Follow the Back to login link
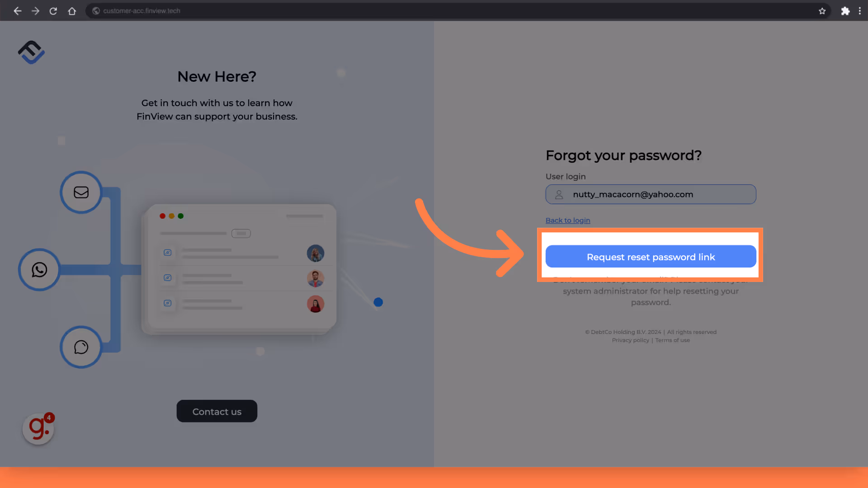This screenshot has height=488, width=868. [x=568, y=220]
